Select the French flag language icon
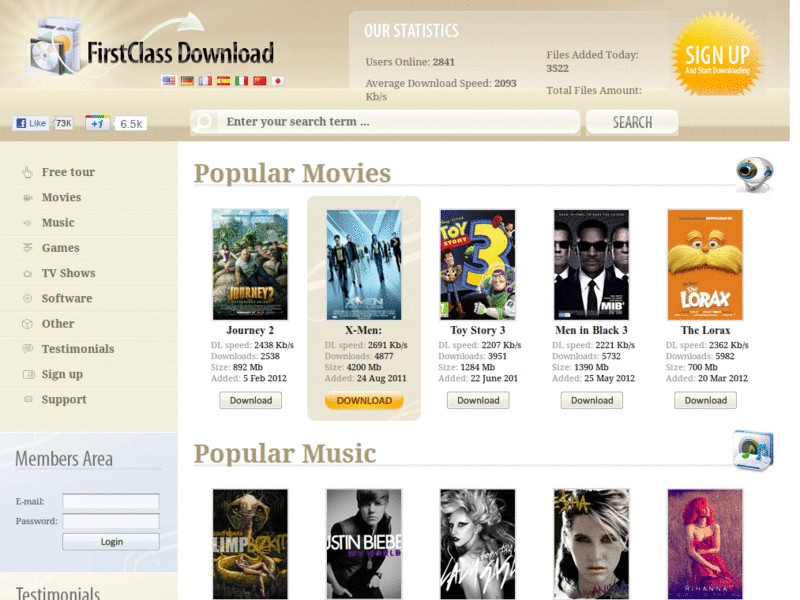 [205, 81]
